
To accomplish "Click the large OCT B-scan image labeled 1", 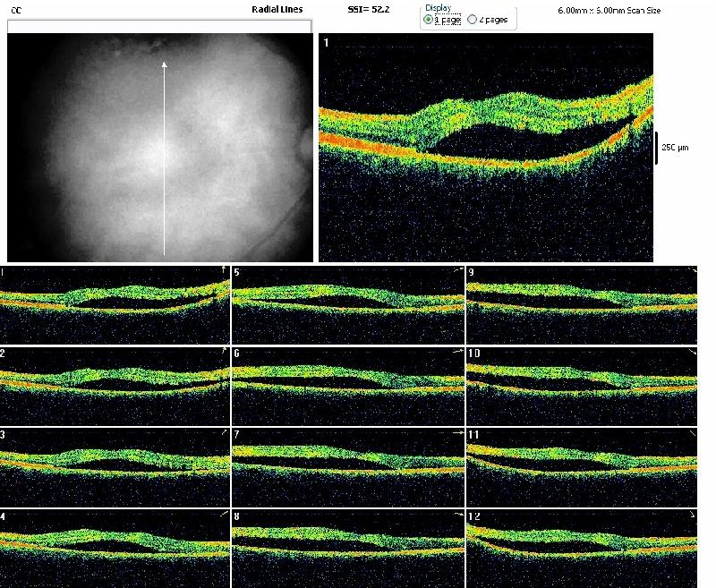I will coord(486,147).
